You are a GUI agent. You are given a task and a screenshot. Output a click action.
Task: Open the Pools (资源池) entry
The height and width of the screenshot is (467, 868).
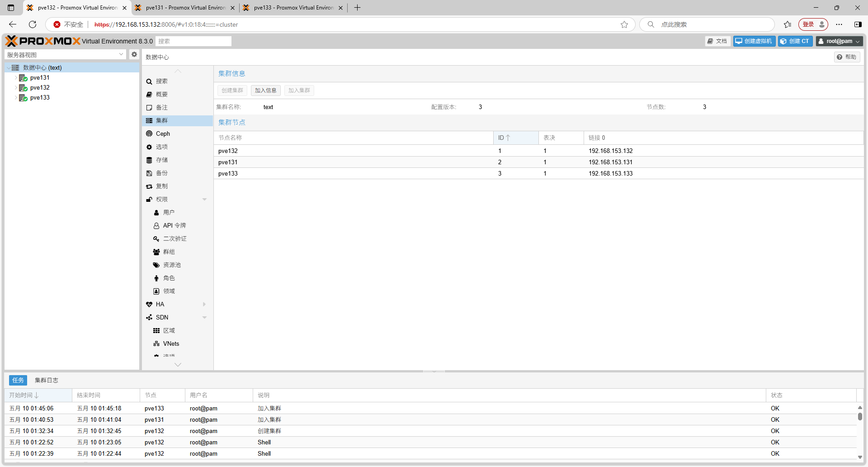click(177, 265)
